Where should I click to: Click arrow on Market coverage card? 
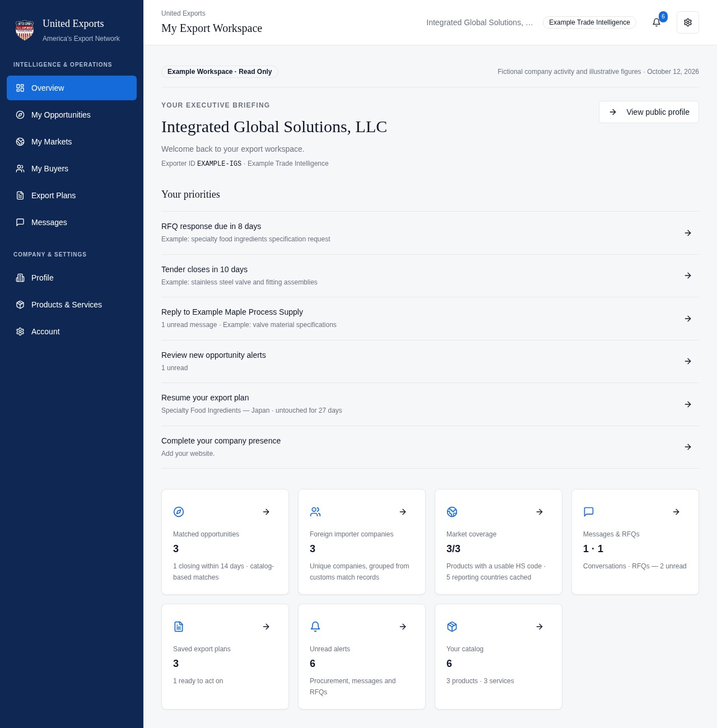pyautogui.click(x=539, y=512)
